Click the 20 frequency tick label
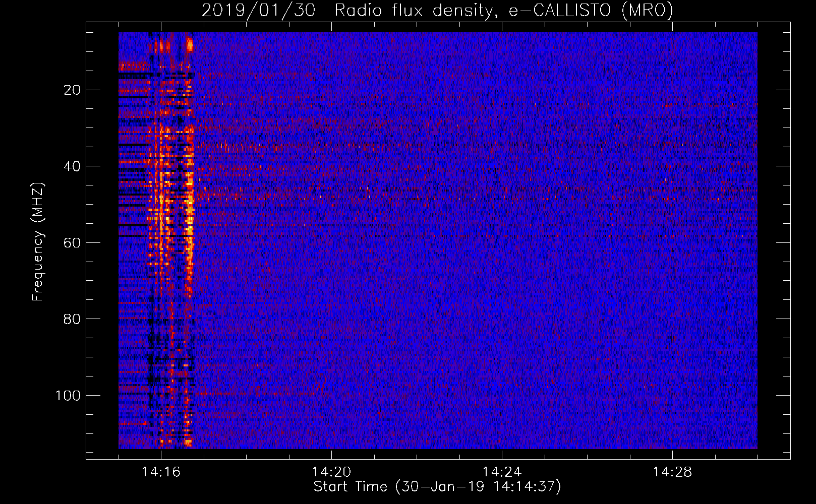This screenshot has height=504, width=816. pyautogui.click(x=72, y=90)
